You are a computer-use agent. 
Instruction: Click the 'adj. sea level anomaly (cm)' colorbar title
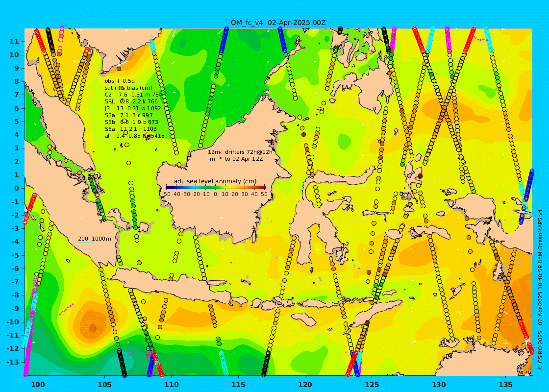[x=215, y=181]
